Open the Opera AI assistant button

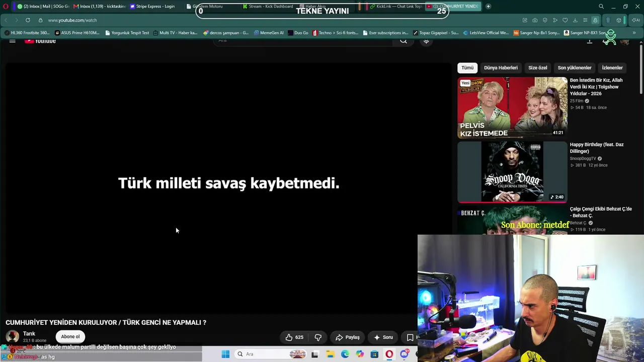click(636, 20)
